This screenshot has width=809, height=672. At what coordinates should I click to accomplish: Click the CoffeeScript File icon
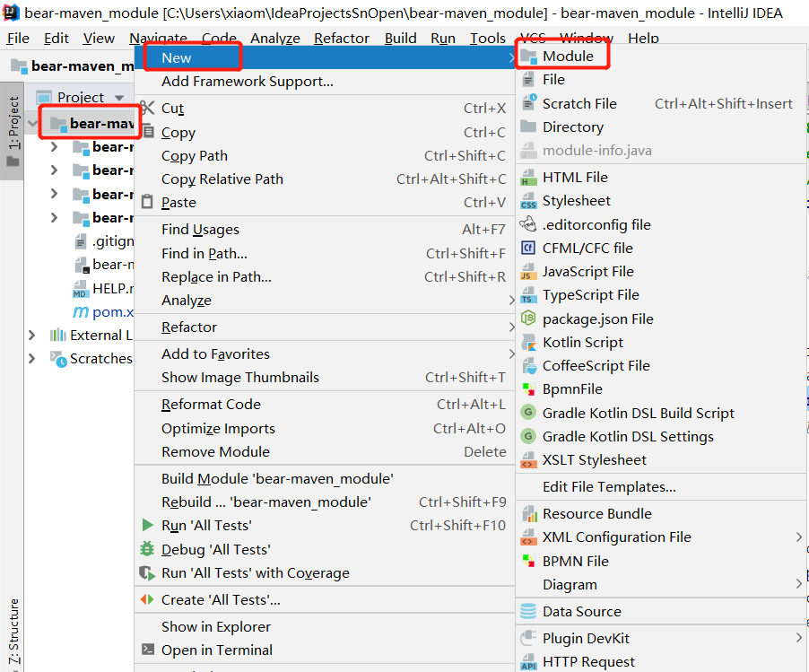[529, 365]
